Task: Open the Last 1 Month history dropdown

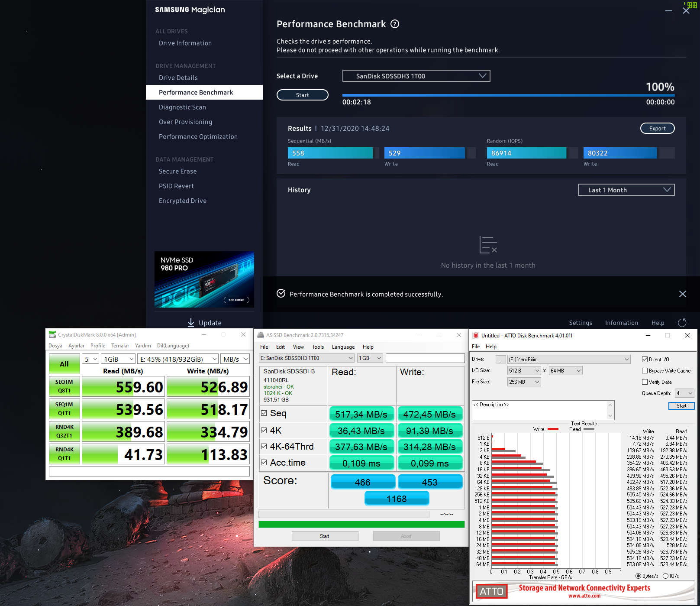Action: [626, 190]
